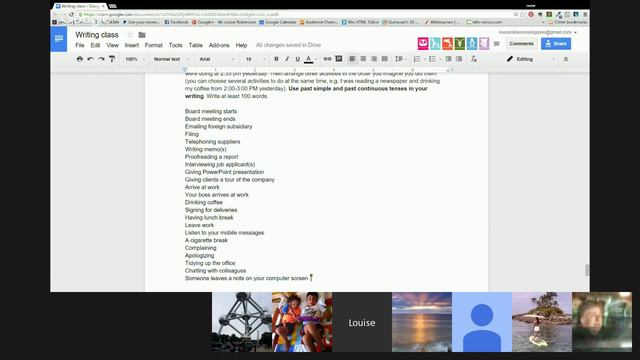Click the teal collaborator avatar
The image size is (640, 360).
pyautogui.click(x=435, y=43)
